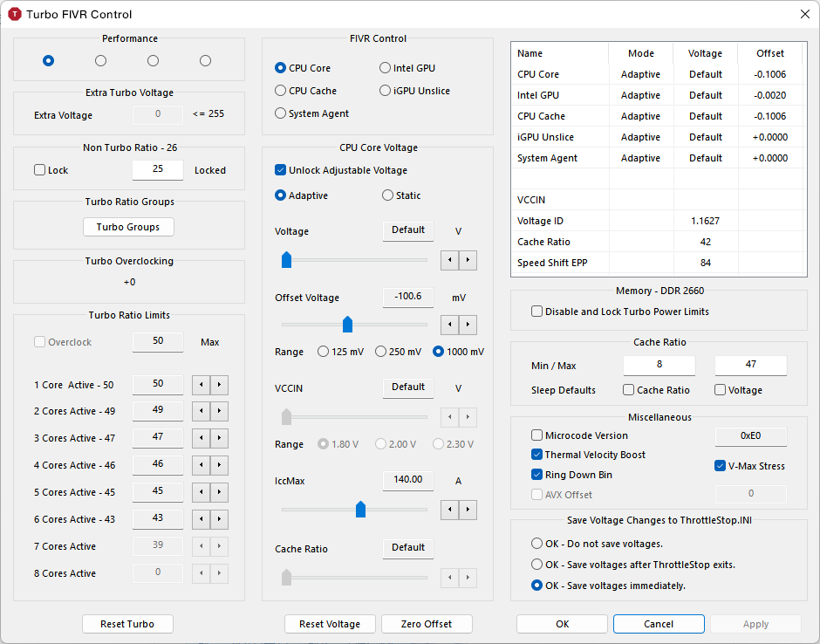Click the Reset Voltage button

330,624
